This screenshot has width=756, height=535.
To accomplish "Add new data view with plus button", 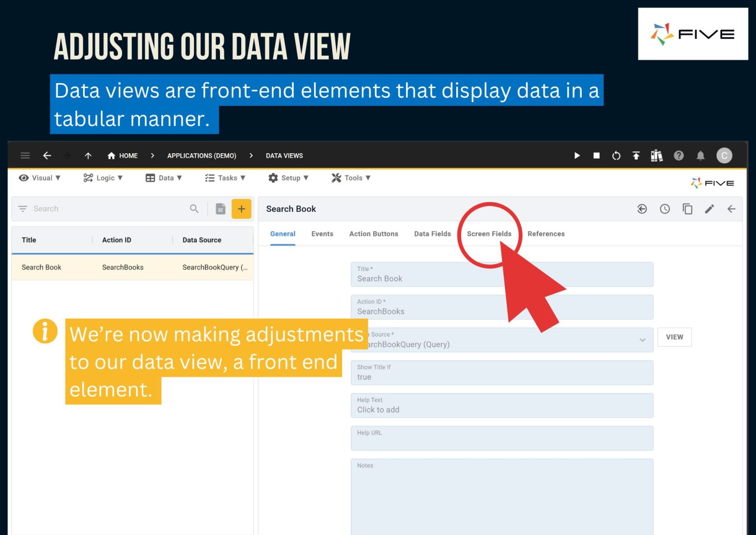I will coord(241,209).
